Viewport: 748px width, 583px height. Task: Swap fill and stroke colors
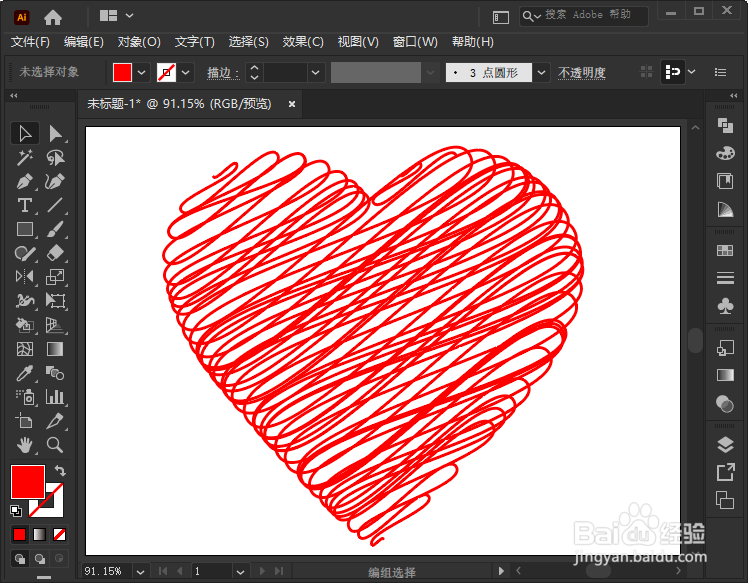coord(60,471)
